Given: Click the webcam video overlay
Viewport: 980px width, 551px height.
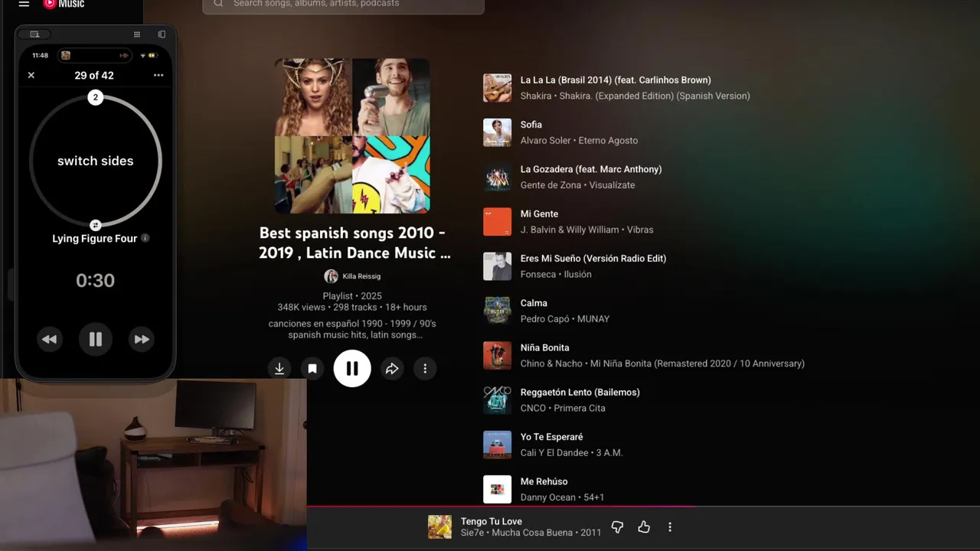Looking at the screenshot, I should click(153, 465).
